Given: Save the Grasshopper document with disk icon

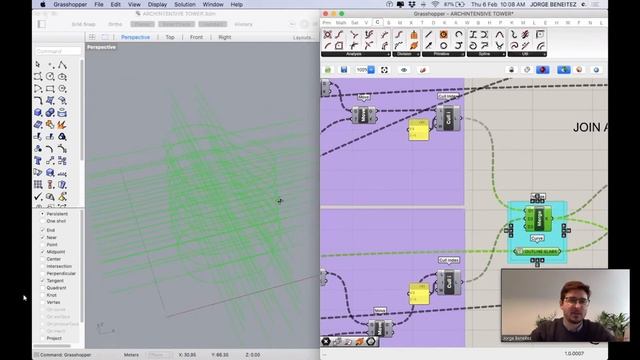Looking at the screenshot, I should [x=344, y=70].
